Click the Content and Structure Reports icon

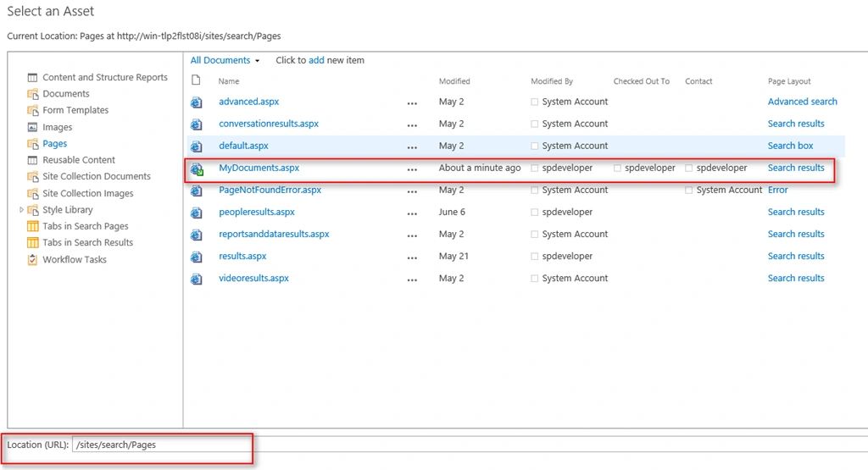[33, 77]
